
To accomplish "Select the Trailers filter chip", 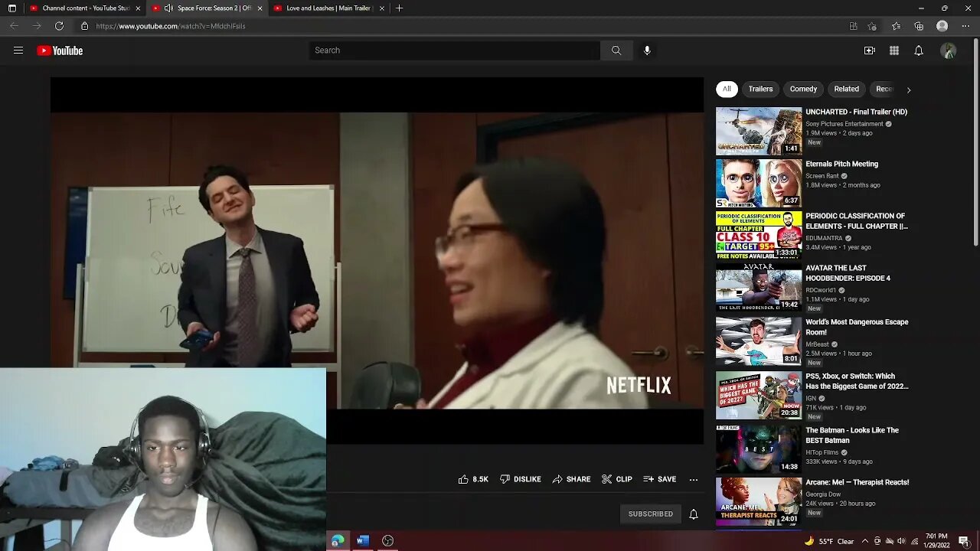I will [x=760, y=89].
